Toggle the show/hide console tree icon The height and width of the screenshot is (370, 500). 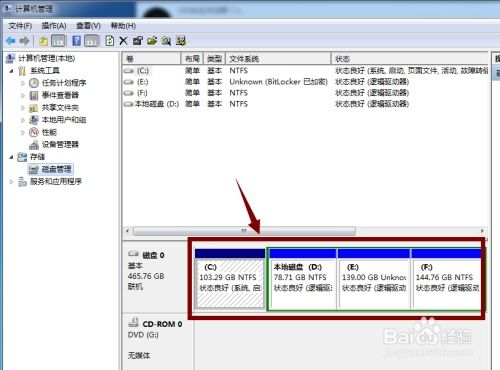point(58,41)
